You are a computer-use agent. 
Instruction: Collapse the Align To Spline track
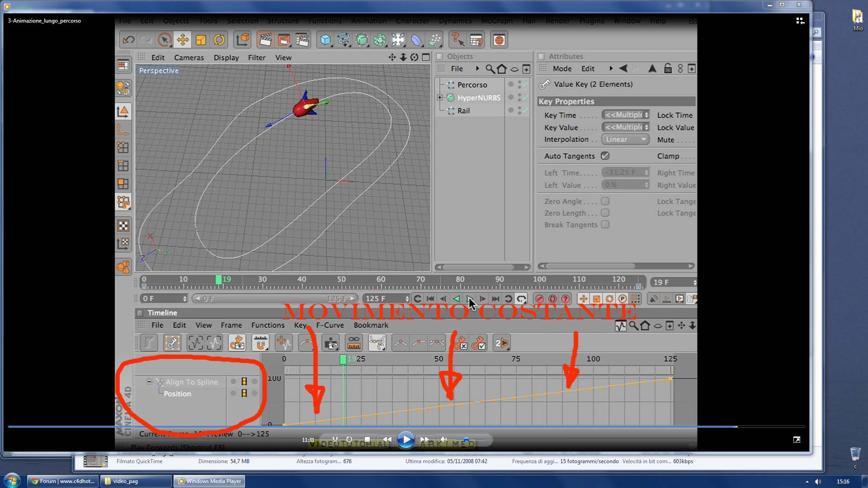tap(149, 382)
